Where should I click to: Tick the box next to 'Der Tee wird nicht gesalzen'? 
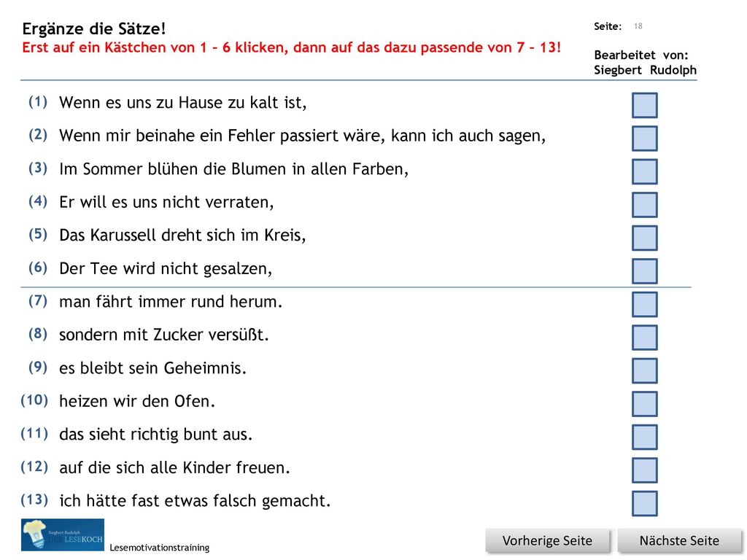645,271
